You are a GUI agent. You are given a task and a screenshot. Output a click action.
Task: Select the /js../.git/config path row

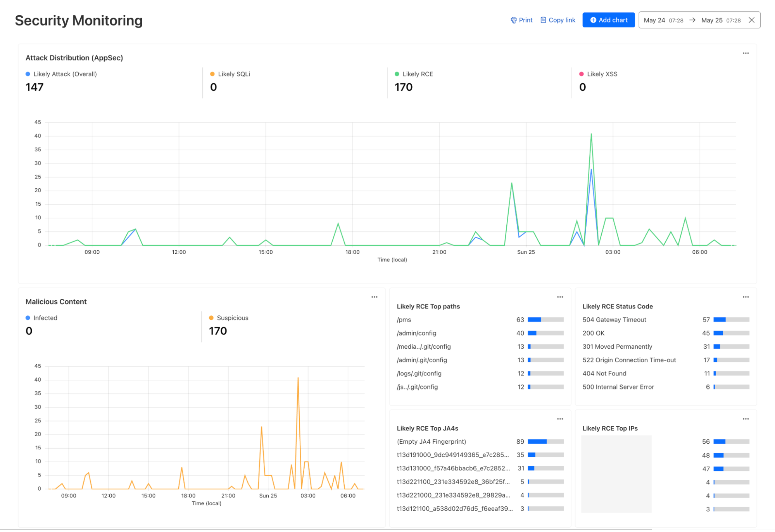pyautogui.click(x=480, y=387)
